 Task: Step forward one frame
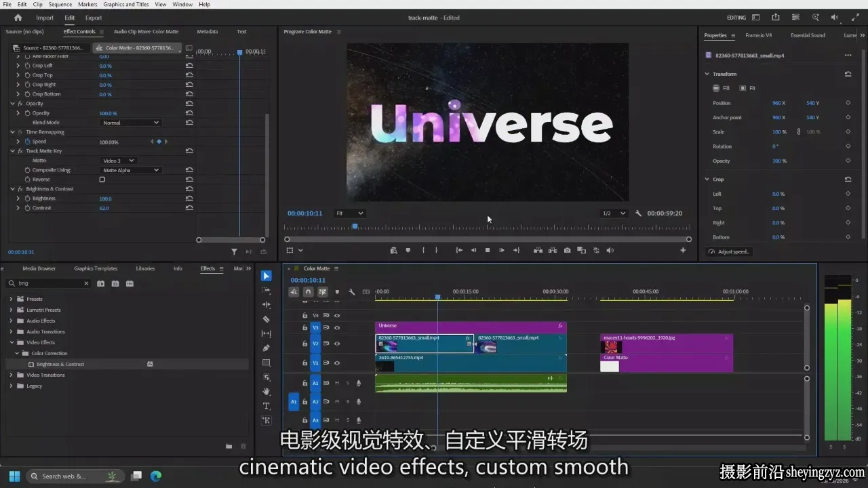[502, 250]
